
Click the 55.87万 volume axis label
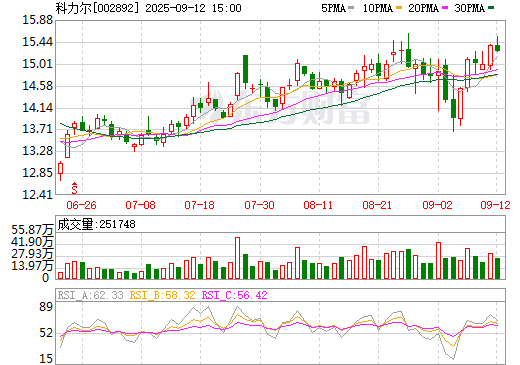(x=32, y=230)
